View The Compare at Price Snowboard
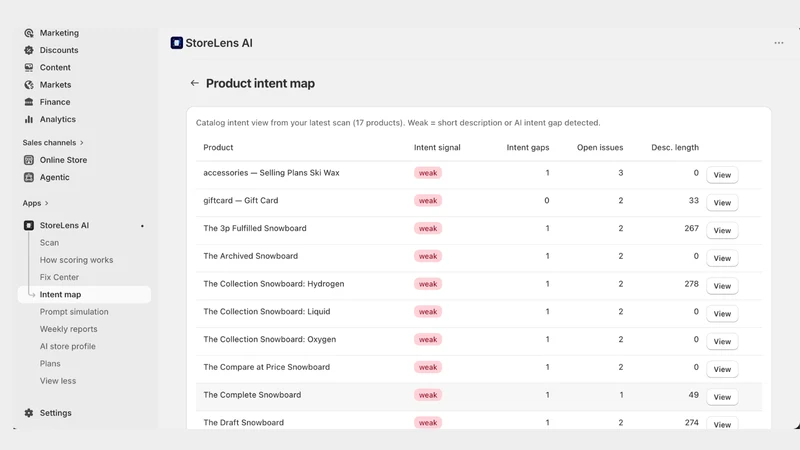The width and height of the screenshot is (800, 450). click(722, 369)
